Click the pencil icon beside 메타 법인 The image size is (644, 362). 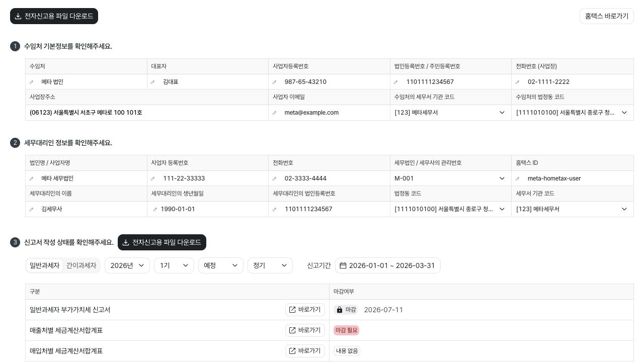pos(32,82)
